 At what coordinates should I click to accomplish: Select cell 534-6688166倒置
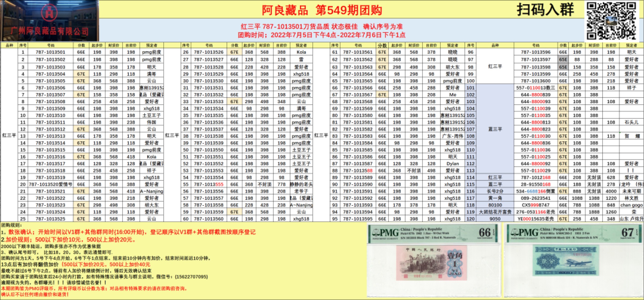535,191
